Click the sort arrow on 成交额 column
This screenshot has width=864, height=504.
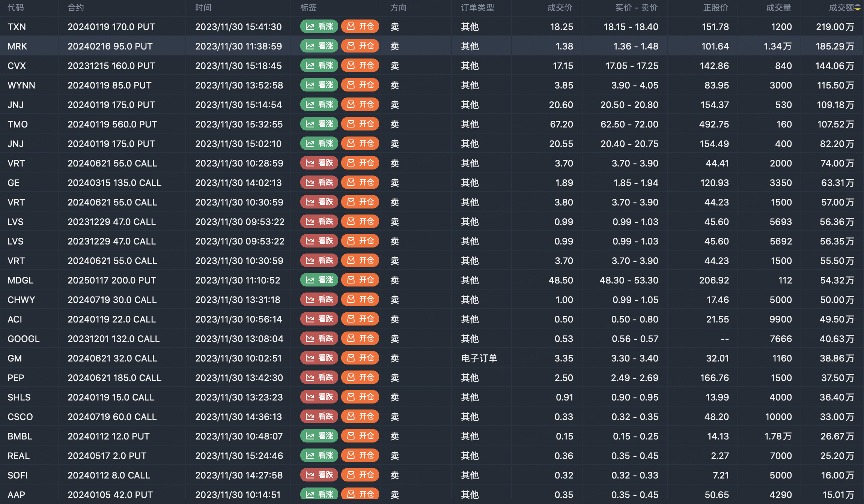click(858, 8)
